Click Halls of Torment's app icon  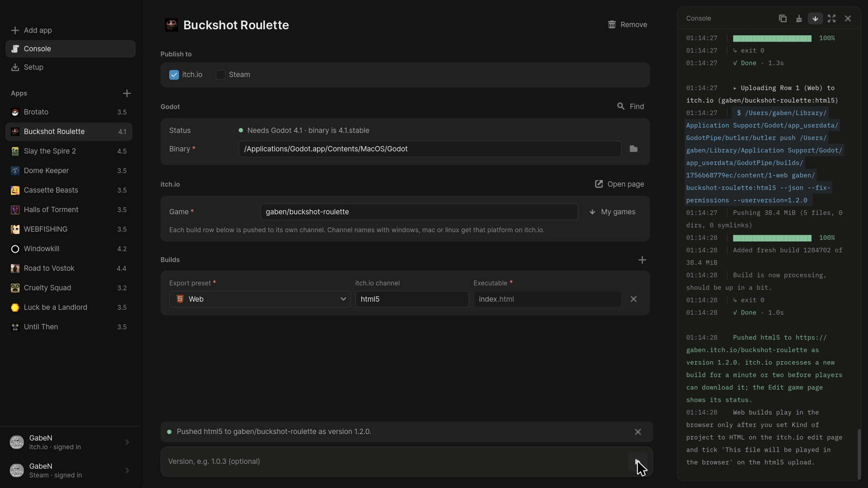click(15, 210)
